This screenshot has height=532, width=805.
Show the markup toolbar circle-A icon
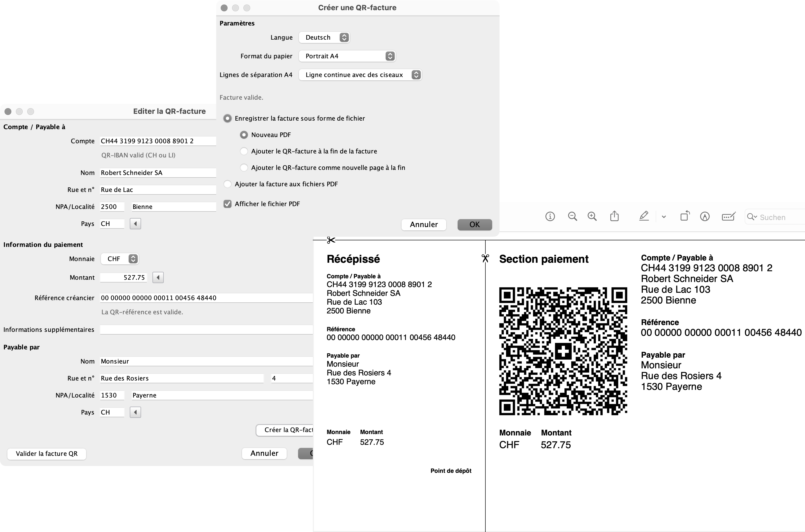(705, 217)
